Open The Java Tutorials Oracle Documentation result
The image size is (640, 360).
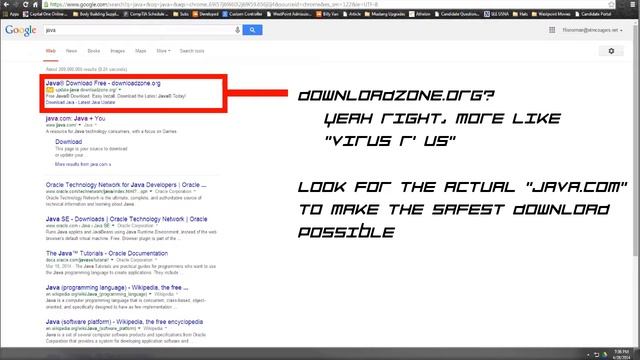click(x=107, y=253)
